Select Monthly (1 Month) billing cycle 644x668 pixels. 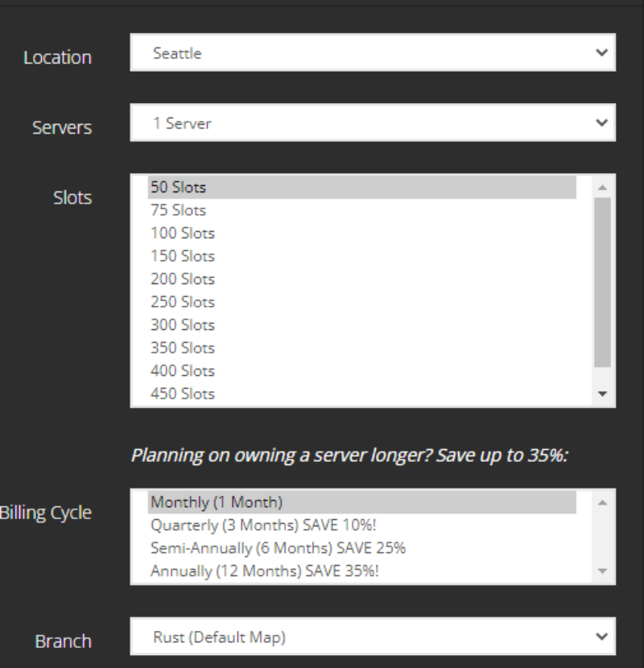(362, 502)
